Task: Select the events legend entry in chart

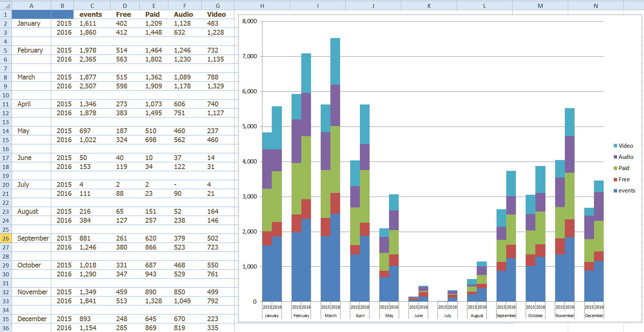Action: (x=626, y=191)
